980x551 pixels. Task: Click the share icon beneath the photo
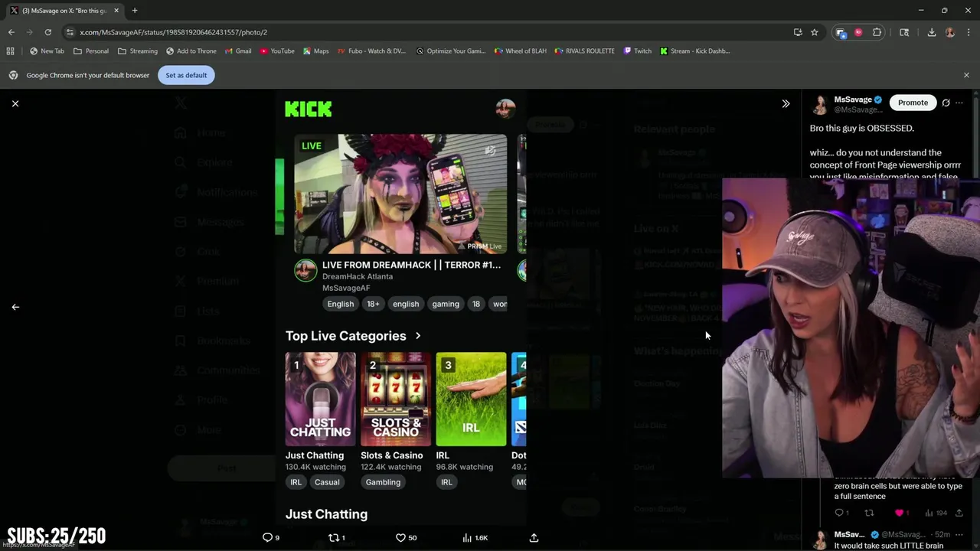534,538
